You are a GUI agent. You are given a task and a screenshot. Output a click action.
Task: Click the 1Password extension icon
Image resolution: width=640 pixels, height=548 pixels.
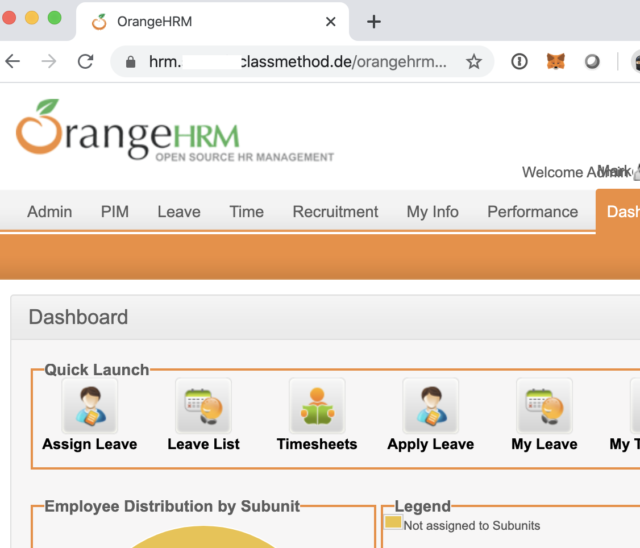pos(519,62)
